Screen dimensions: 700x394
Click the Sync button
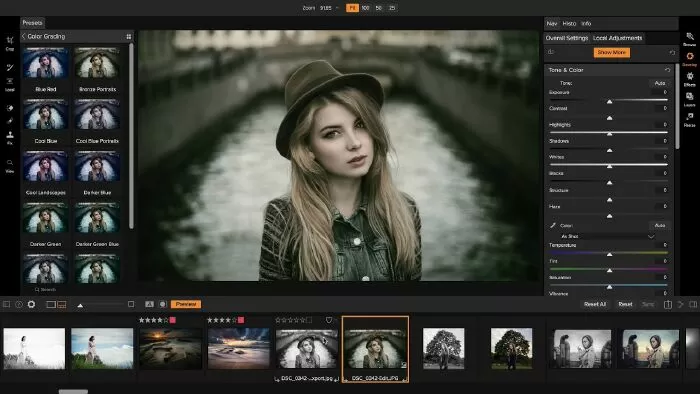point(648,304)
